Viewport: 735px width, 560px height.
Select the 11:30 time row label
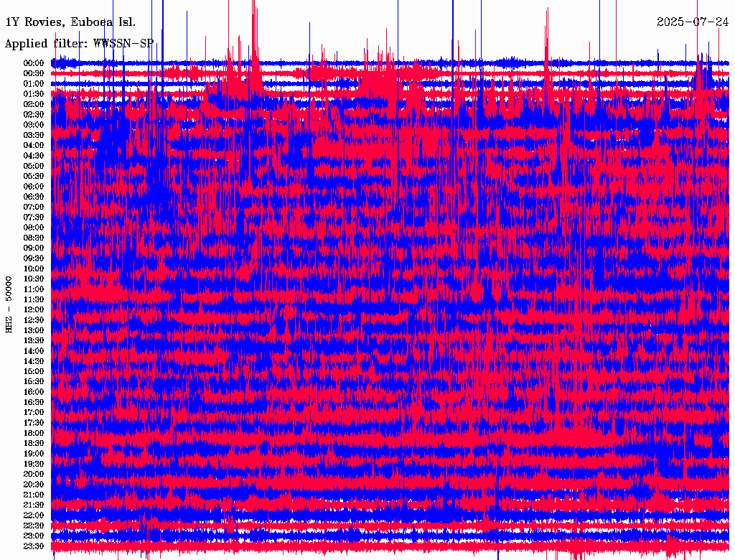click(34, 299)
